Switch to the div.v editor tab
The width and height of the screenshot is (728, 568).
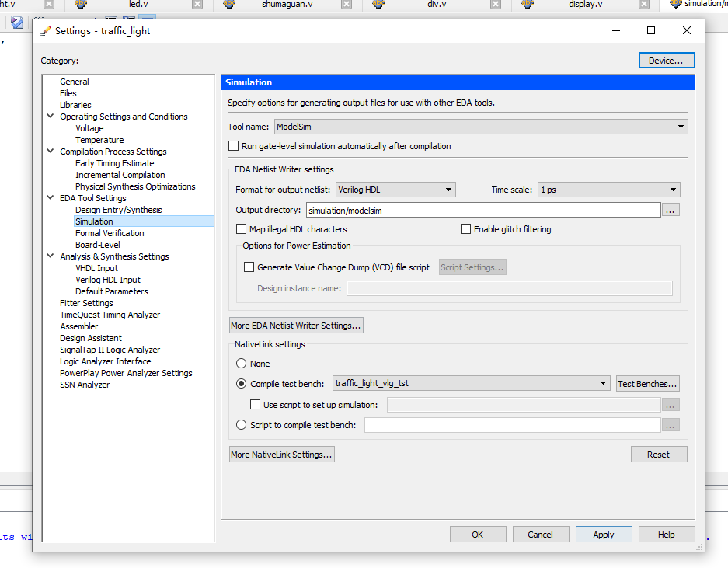(437, 5)
